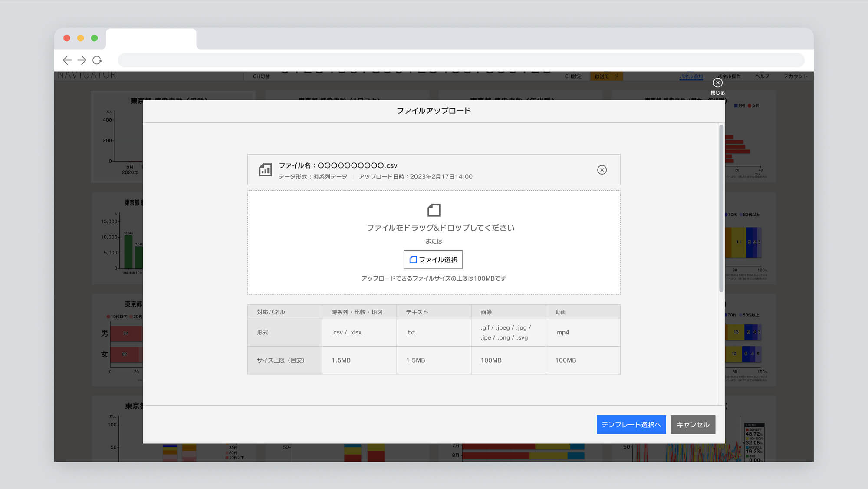868x489 pixels.
Task: Click the 対応パネル header cell
Action: pos(285,312)
